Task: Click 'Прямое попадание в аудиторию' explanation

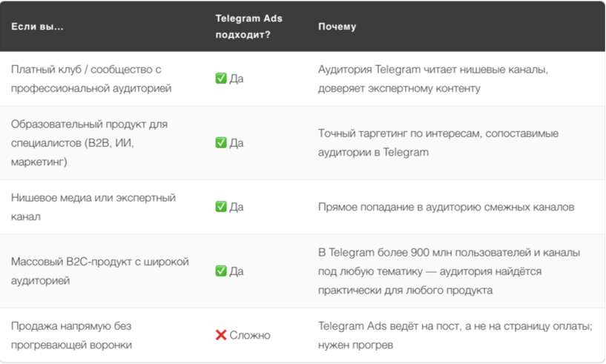Action: [446, 207]
